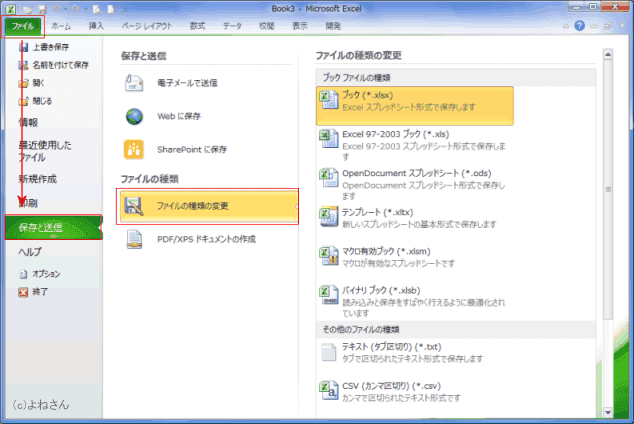Click the orange SharePoint icon
Image resolution: width=634 pixels, height=424 pixels.
134,150
